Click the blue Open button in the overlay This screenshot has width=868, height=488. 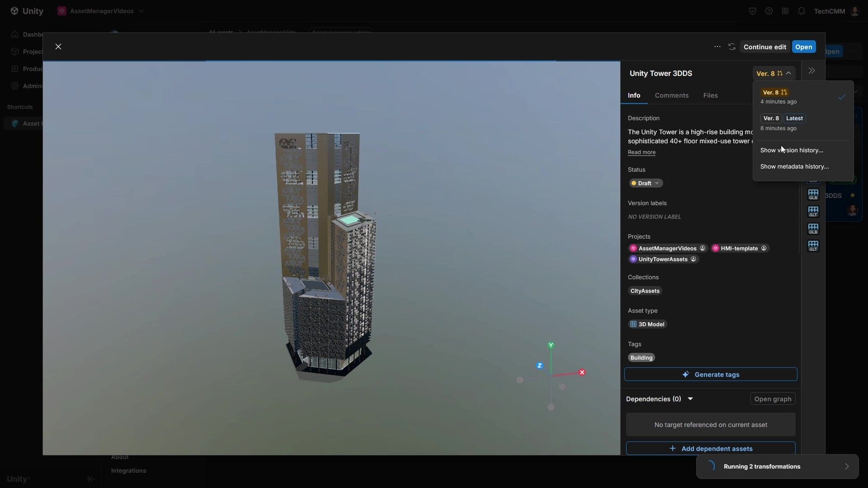coord(803,47)
